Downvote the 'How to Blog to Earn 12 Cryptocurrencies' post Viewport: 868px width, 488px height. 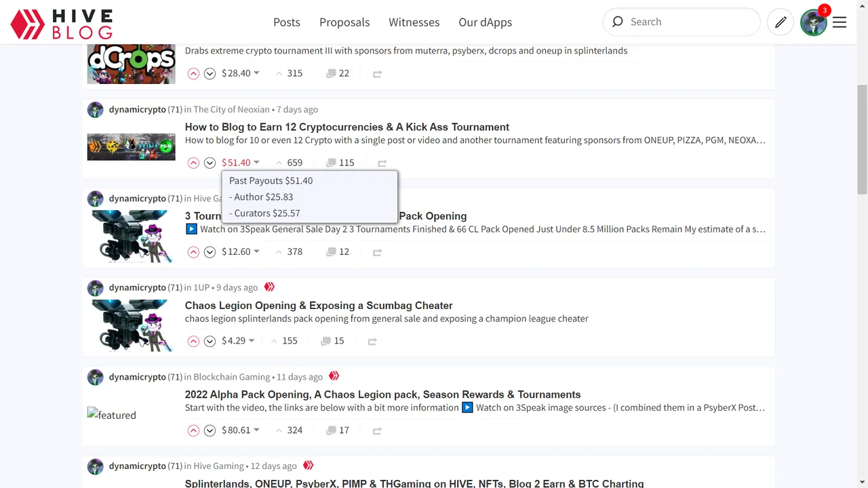click(x=210, y=163)
